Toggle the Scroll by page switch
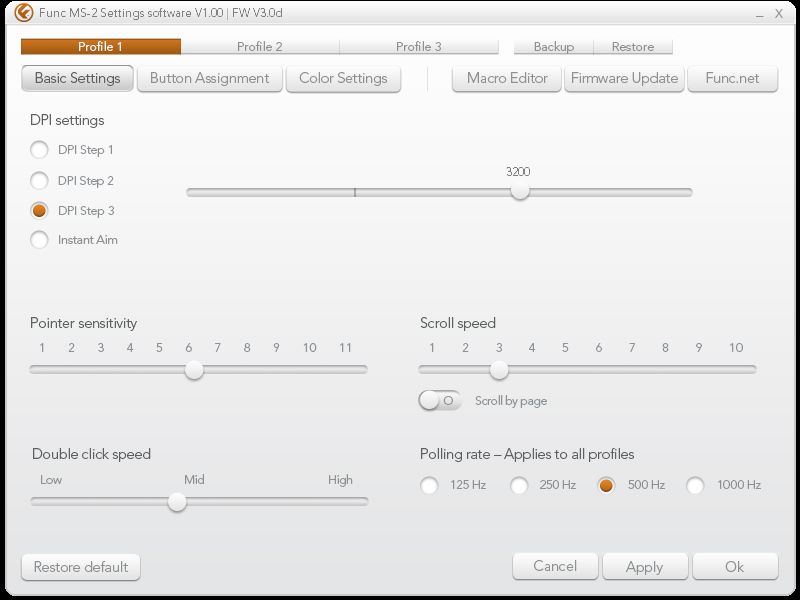 (440, 401)
